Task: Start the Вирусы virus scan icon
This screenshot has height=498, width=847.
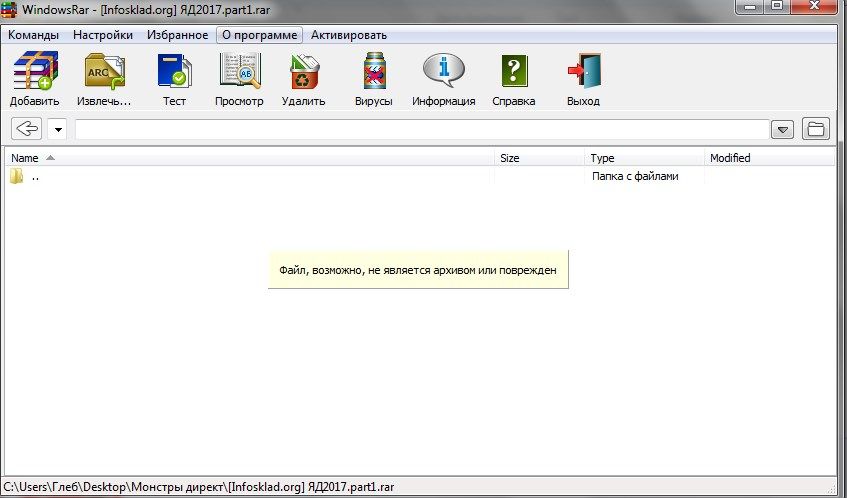Action: [374, 71]
